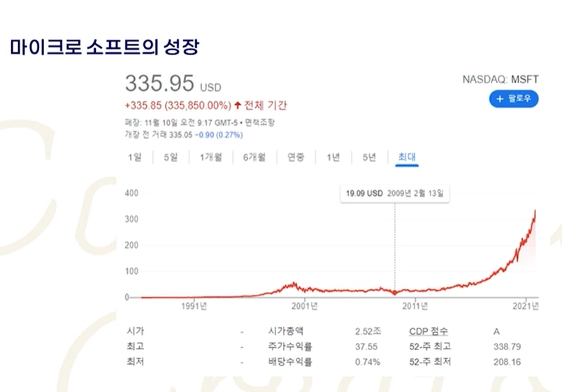This screenshot has height=392, width=562.
Task: Click the 2011년 x-axis label
Action: [x=415, y=306]
